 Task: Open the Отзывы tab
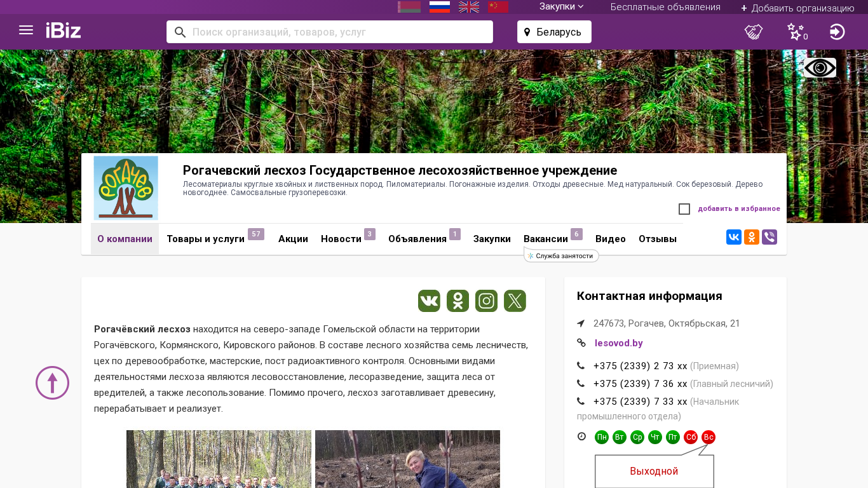tap(658, 239)
